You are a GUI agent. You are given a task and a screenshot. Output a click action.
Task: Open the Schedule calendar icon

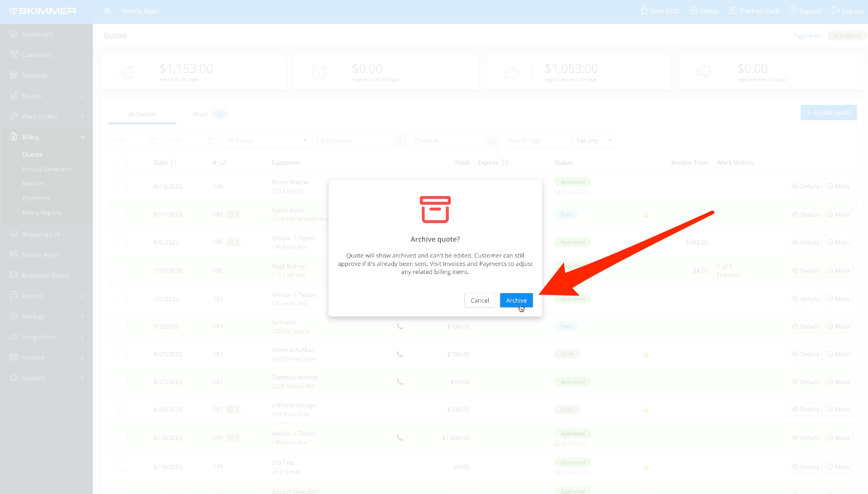(14, 75)
